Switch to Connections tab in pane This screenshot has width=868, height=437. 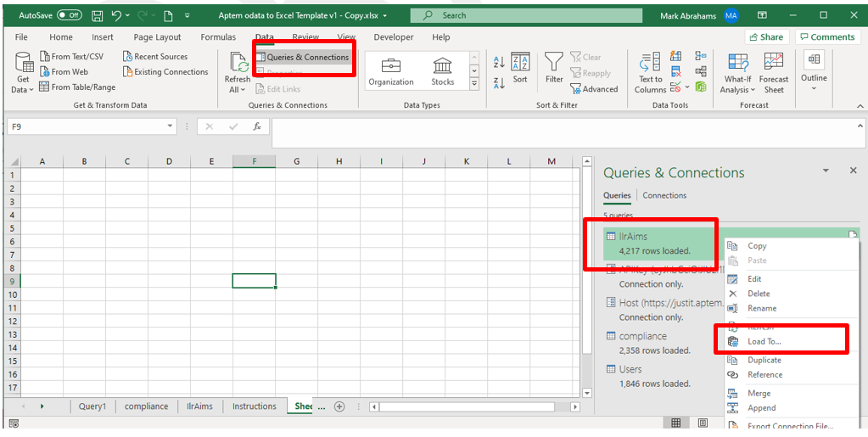(664, 195)
